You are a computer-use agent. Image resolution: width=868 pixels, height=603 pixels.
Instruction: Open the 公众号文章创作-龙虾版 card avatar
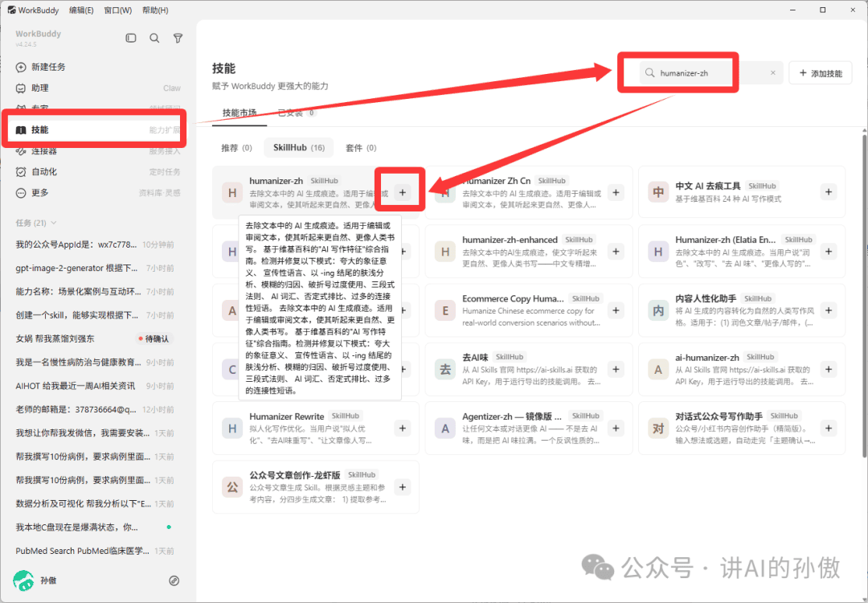click(x=232, y=487)
